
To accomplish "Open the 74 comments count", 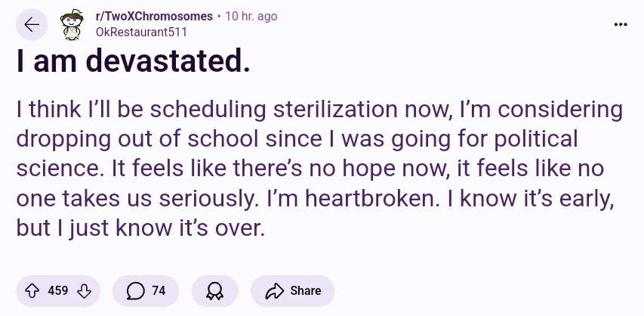I will point(159,290).
